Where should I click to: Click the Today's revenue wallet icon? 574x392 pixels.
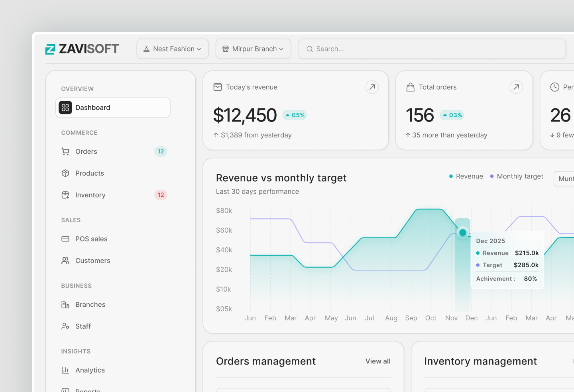pyautogui.click(x=218, y=87)
